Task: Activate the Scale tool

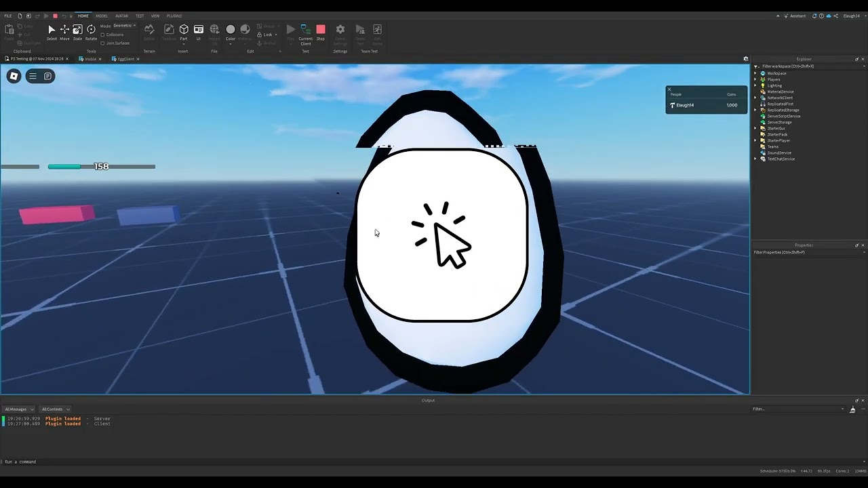Action: coord(77,30)
